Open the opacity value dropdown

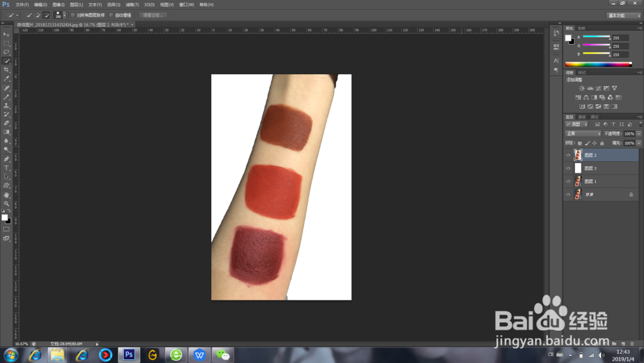[x=639, y=133]
